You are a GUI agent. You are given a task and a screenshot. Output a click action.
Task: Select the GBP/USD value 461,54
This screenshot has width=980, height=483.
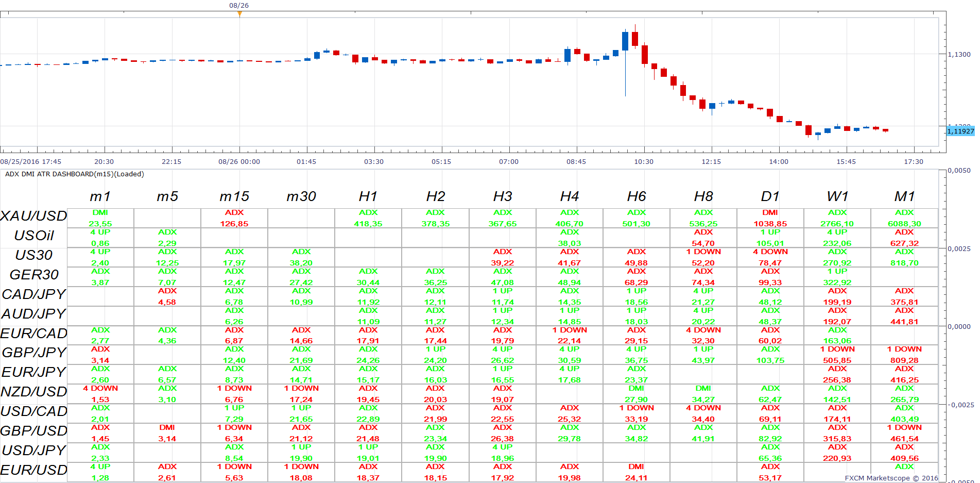coord(904,439)
